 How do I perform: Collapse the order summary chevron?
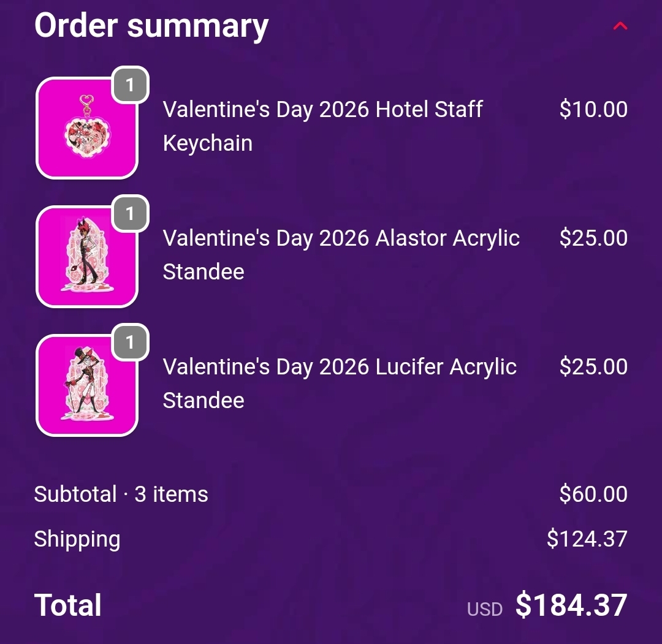pos(620,26)
